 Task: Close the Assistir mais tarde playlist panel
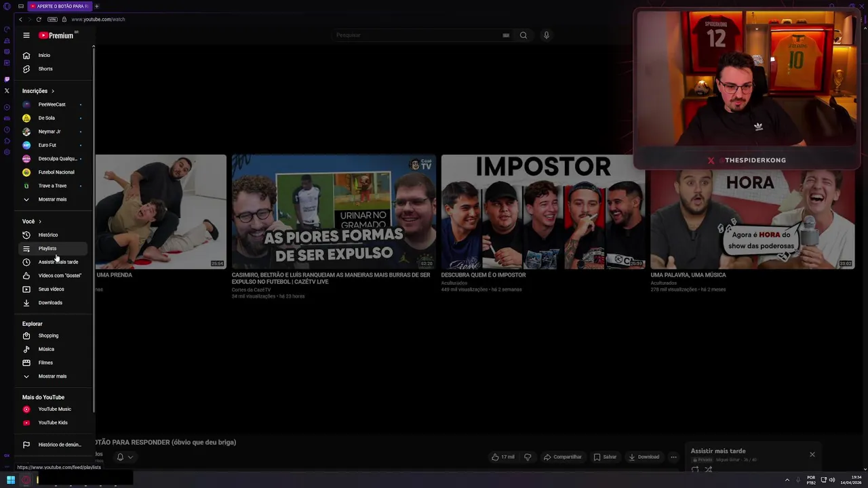pyautogui.click(x=812, y=454)
